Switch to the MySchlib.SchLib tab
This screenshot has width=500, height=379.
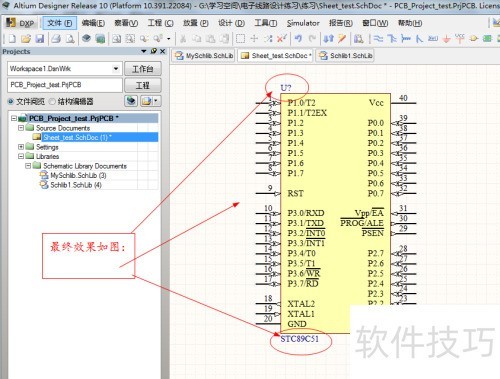[x=204, y=56]
